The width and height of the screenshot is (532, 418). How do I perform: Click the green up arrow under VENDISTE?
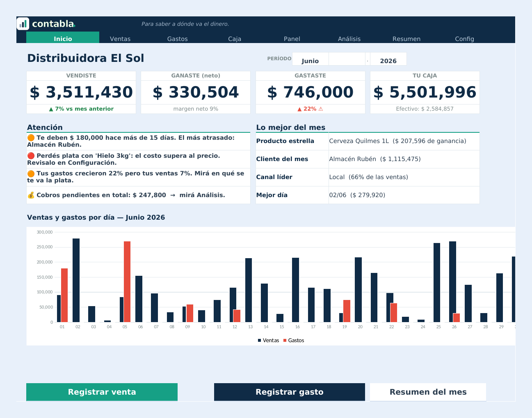(x=51, y=109)
